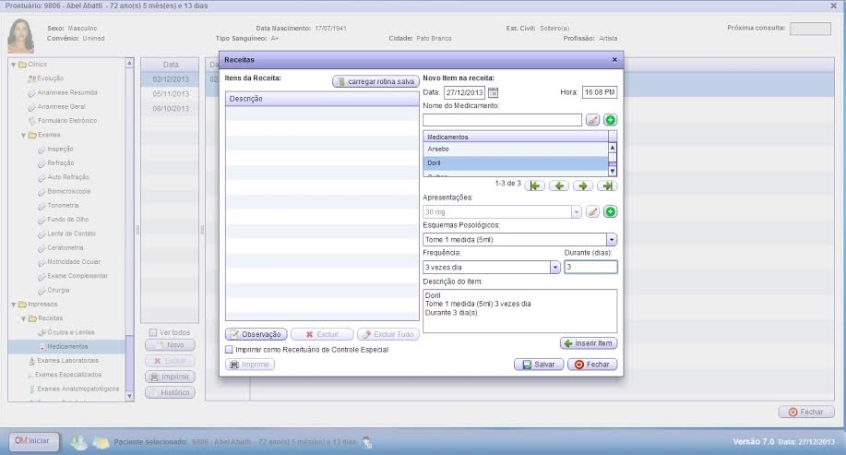
Task: Open Biomicroscopia in the tree
Action: 69,191
